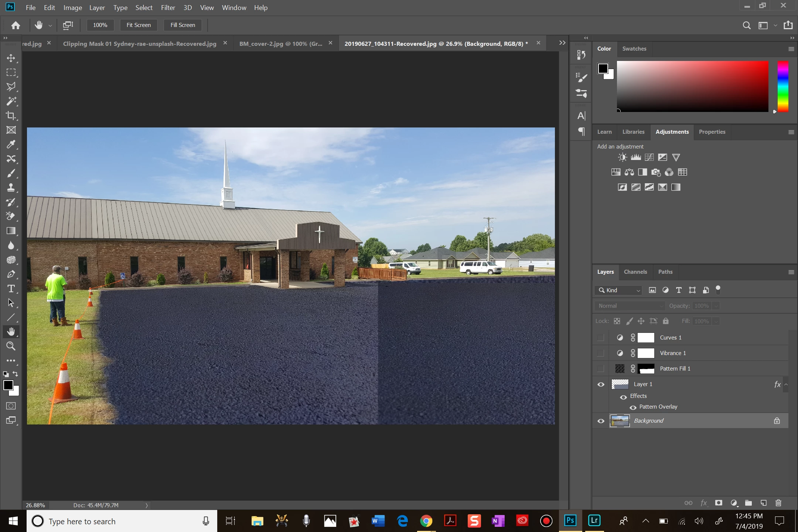Viewport: 798px width, 532px height.
Task: Select the Eyedropper tool
Action: [x=11, y=144]
